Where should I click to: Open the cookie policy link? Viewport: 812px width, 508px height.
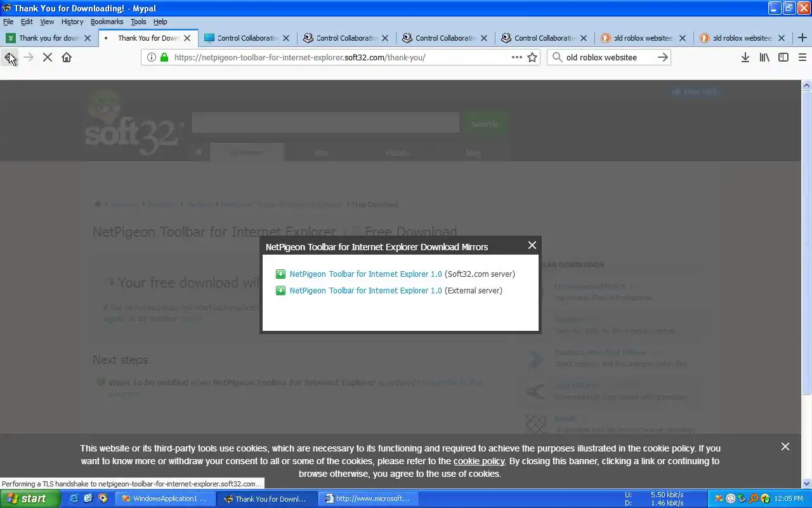pyautogui.click(x=479, y=461)
